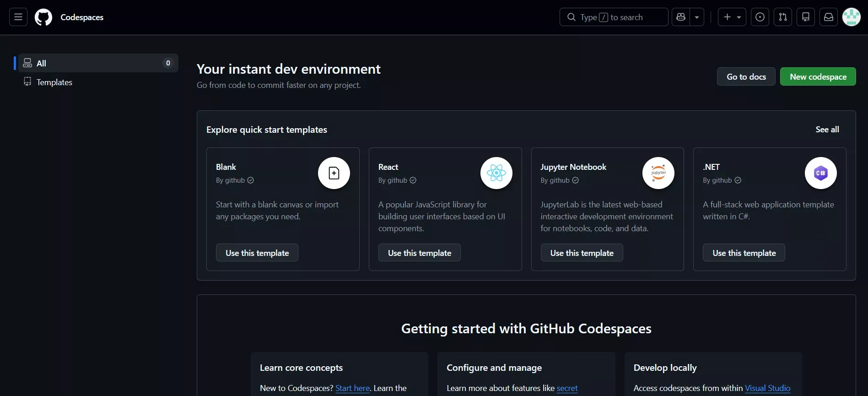
Task: Expand the Copilot dropdown arrow
Action: click(x=697, y=17)
